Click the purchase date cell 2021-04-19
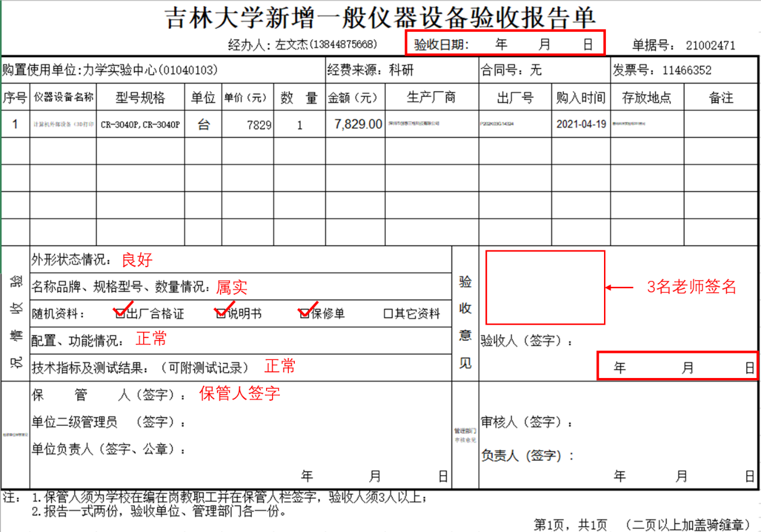 click(581, 125)
